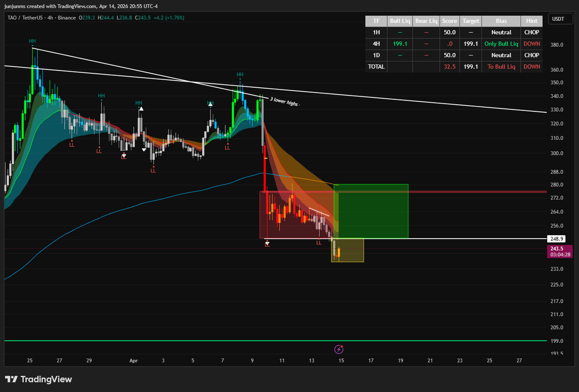Click the short white trendline inside red zone
The image size is (579, 392).
319,212
